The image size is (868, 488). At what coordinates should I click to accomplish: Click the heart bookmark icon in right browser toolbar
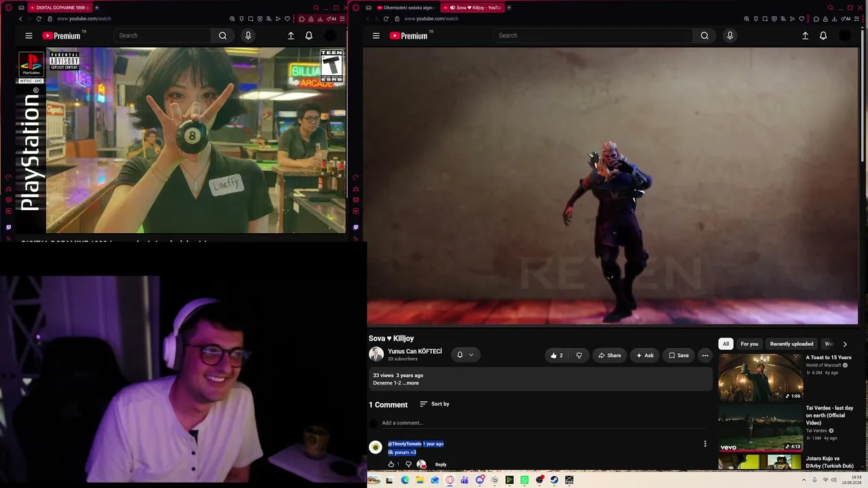click(802, 19)
